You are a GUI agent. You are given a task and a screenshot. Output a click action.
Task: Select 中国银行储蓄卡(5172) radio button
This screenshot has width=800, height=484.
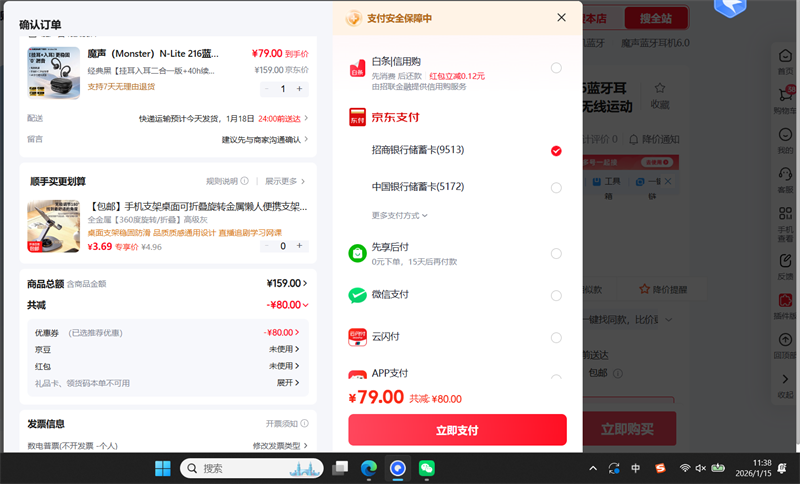556,187
